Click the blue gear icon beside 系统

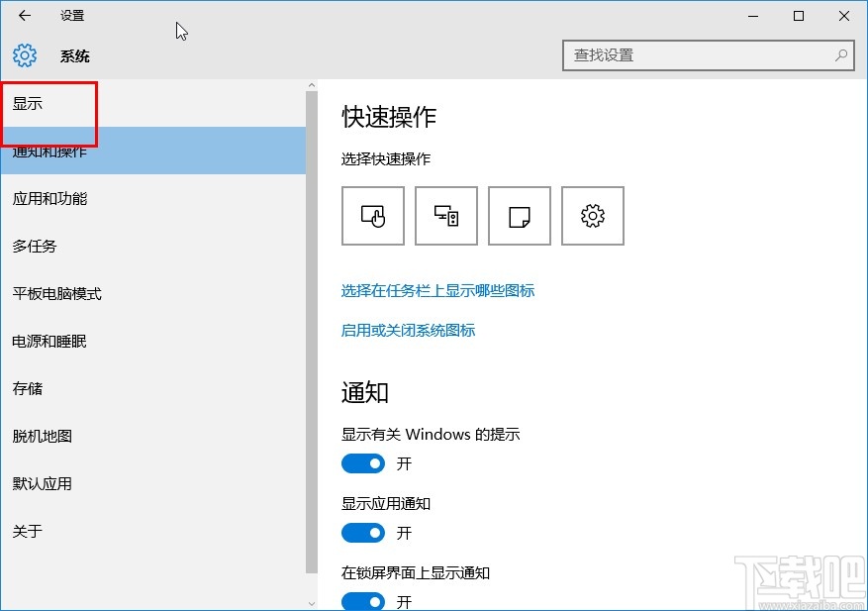tap(24, 55)
